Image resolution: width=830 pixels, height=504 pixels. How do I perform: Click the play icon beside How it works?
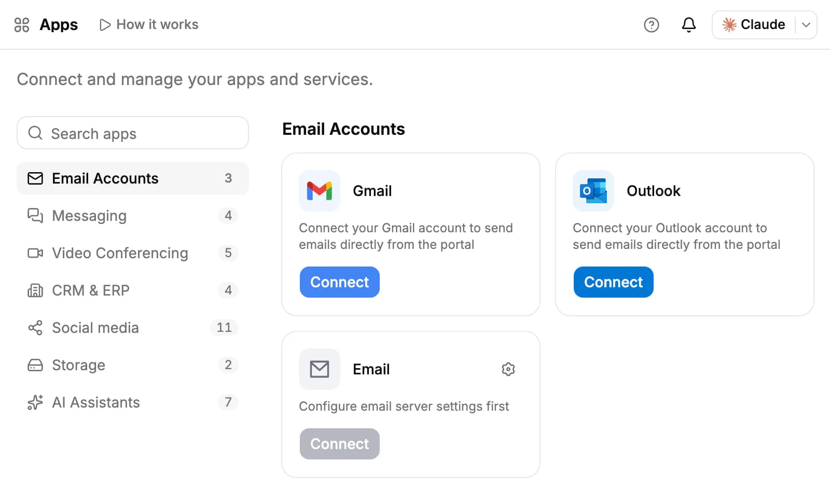[x=105, y=25]
